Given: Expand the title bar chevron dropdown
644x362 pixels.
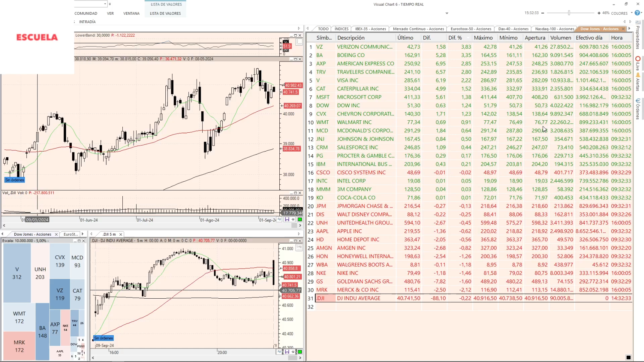Looking at the screenshot, I should pyautogui.click(x=447, y=13).
